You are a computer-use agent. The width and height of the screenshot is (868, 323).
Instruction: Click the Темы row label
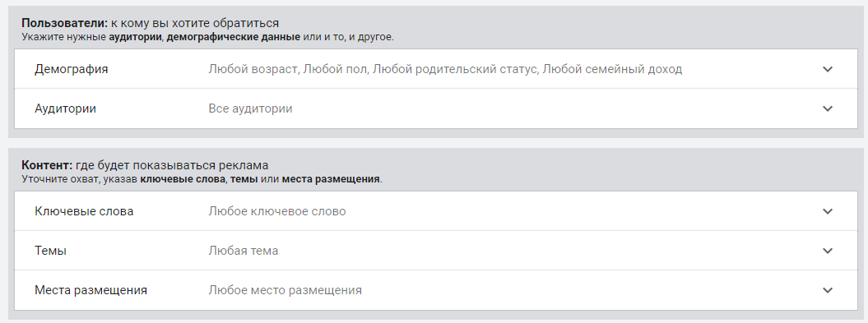click(50, 251)
